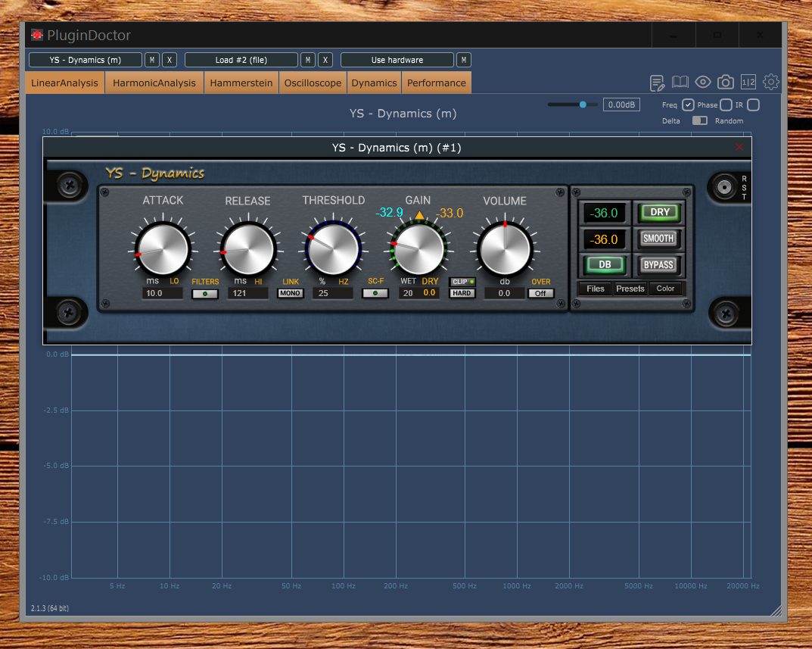This screenshot has width=812, height=649.
Task: Click the PluginDoctor red cross logo
Action: click(37, 36)
